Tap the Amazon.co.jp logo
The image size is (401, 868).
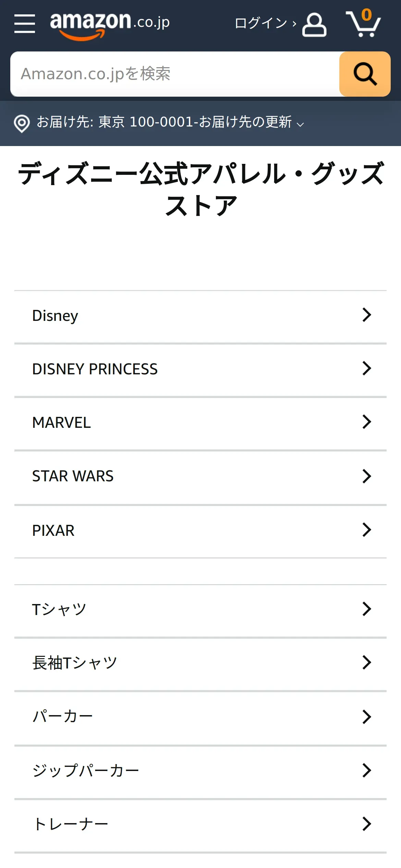coord(110,26)
